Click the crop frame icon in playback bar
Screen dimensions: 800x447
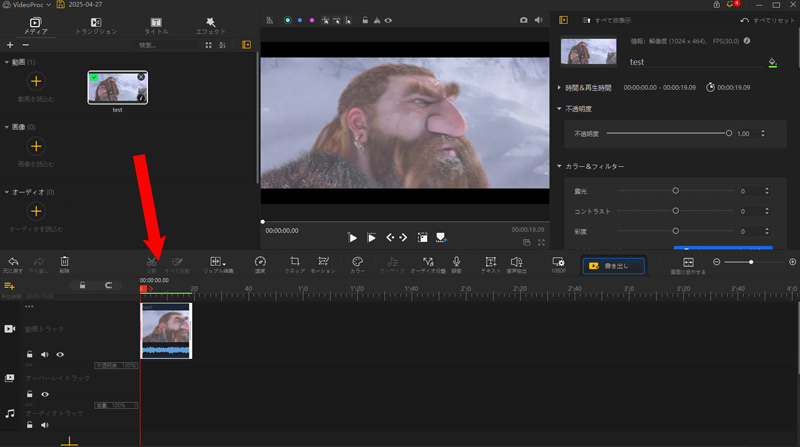coord(422,237)
